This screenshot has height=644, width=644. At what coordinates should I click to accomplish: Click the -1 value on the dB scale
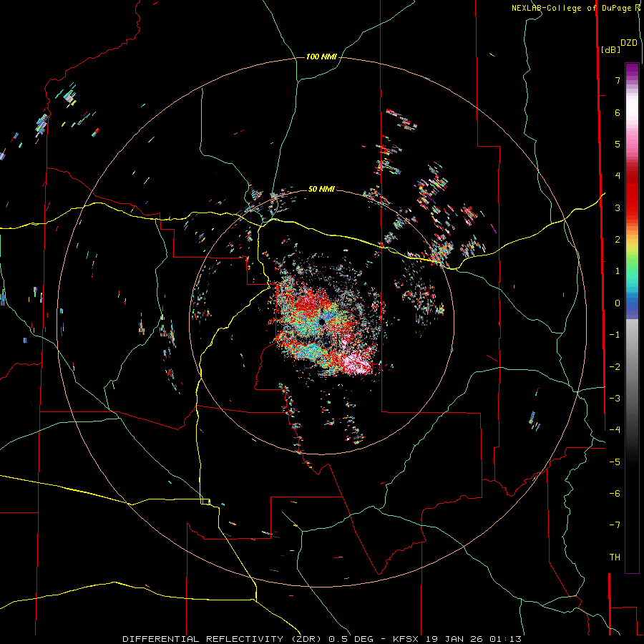[615, 335]
